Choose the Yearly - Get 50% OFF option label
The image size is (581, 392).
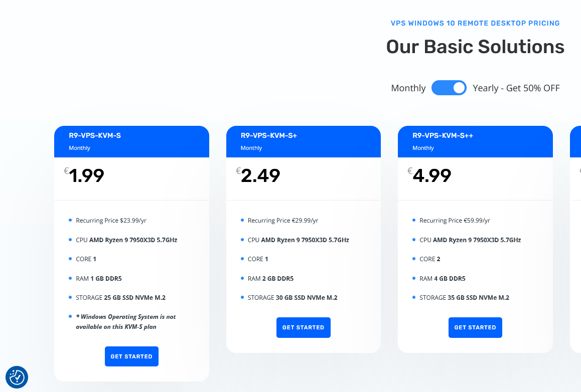[516, 88]
